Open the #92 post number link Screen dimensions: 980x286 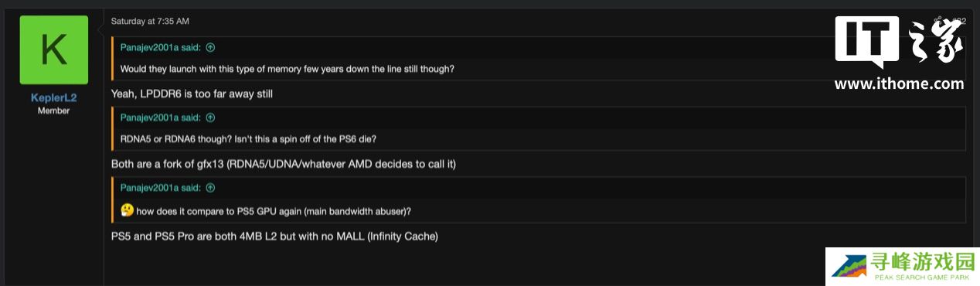958,21
